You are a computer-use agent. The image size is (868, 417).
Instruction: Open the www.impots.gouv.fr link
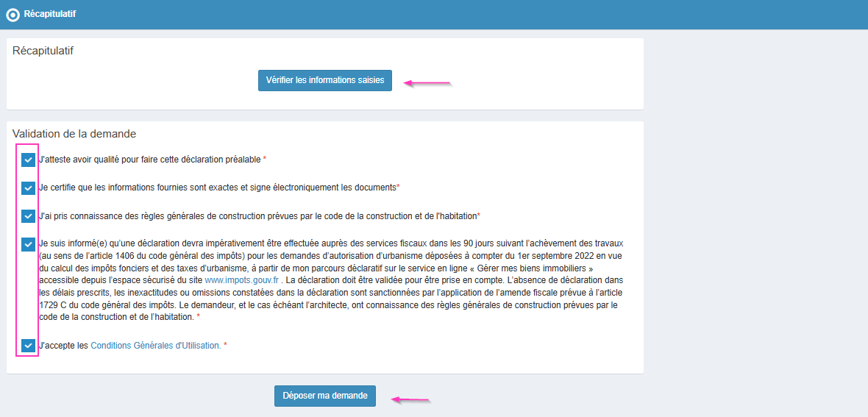coord(241,280)
